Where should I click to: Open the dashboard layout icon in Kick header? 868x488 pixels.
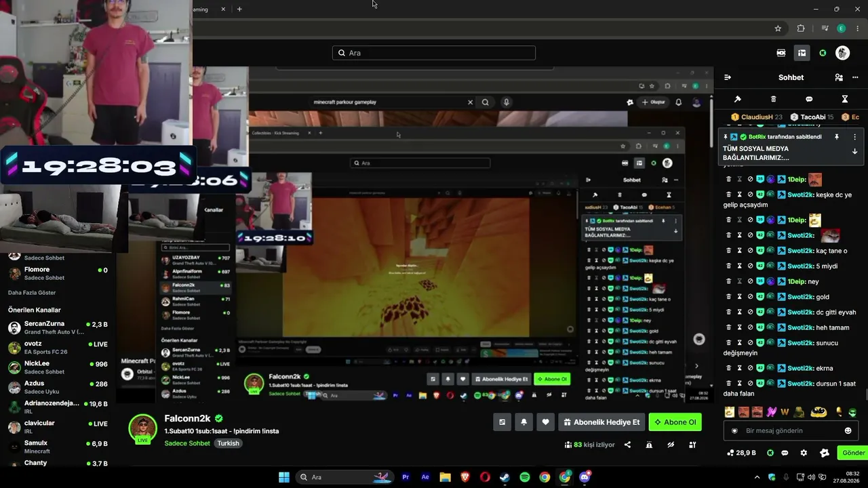point(802,53)
